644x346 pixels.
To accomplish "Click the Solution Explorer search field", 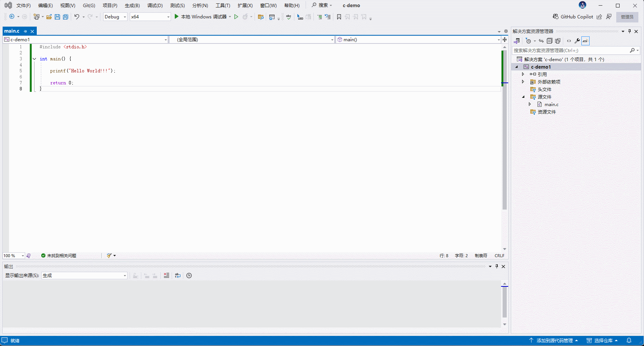I will point(570,50).
